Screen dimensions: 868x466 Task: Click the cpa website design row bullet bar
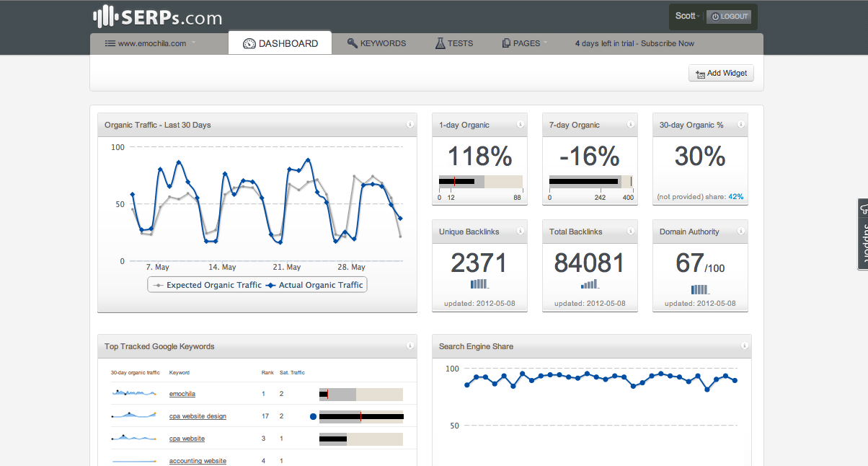coord(361,416)
